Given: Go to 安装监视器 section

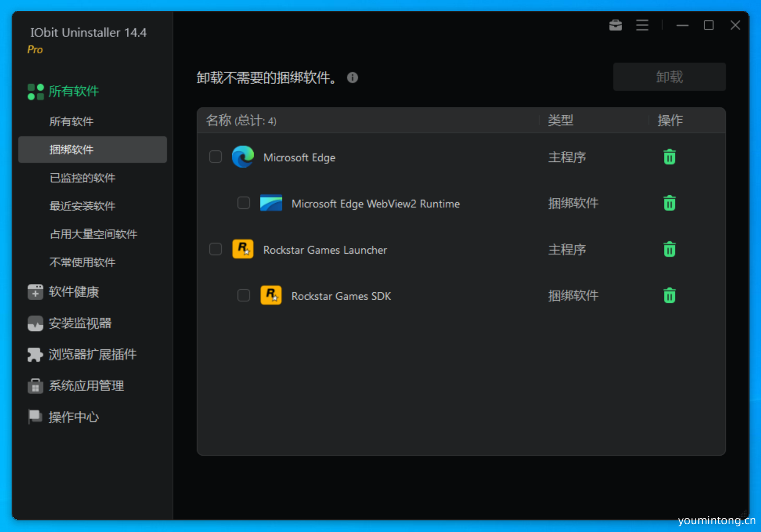Looking at the screenshot, I should [80, 324].
